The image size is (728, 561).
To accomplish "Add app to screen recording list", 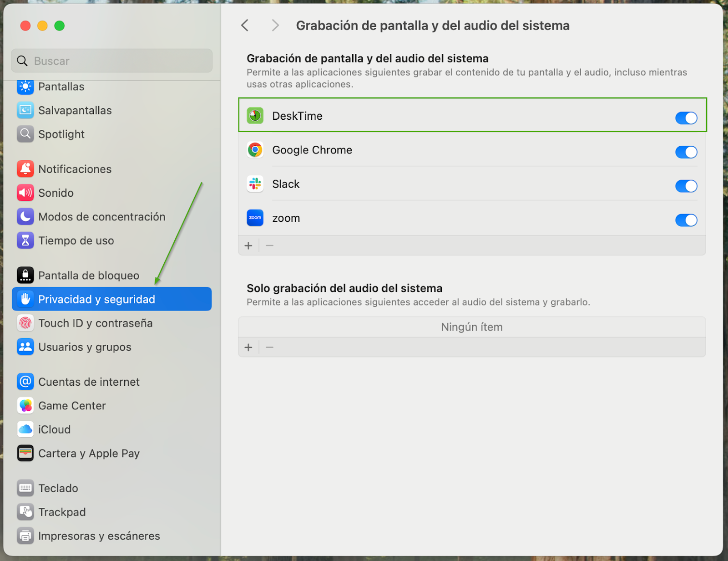I will tap(248, 246).
